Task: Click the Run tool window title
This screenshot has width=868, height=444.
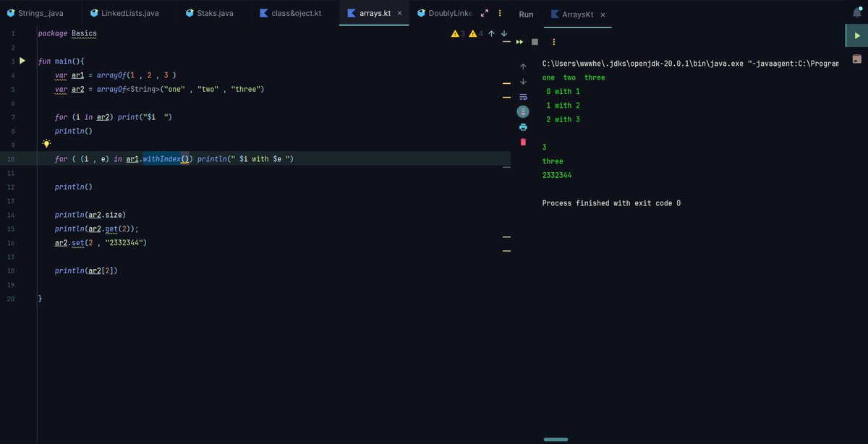Action: pos(527,14)
